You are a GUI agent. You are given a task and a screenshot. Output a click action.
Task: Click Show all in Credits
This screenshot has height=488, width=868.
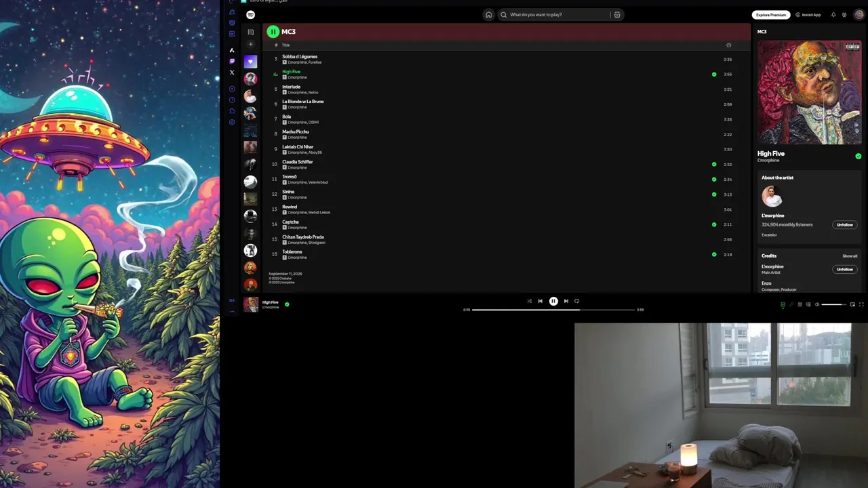coord(850,256)
